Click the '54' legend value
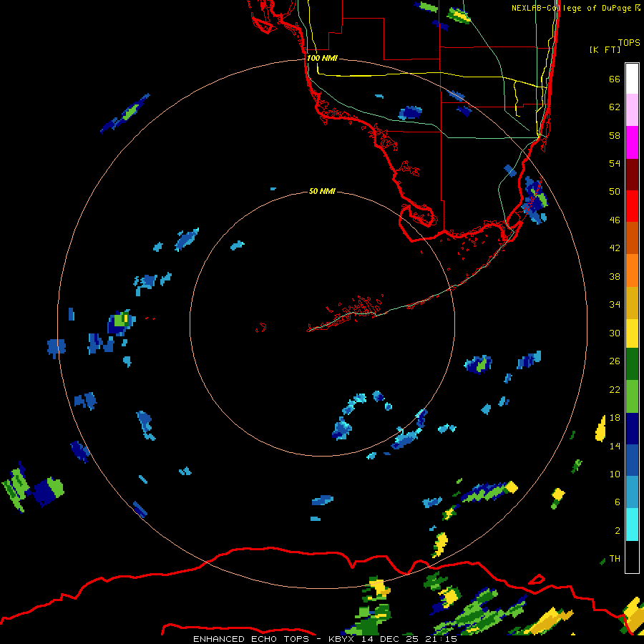This screenshot has width=644, height=644. coord(615,163)
